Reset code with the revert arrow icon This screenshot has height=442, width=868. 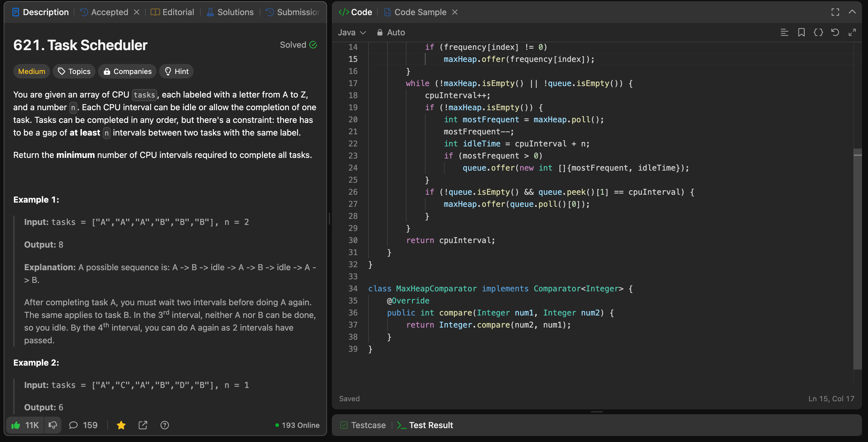coord(835,32)
